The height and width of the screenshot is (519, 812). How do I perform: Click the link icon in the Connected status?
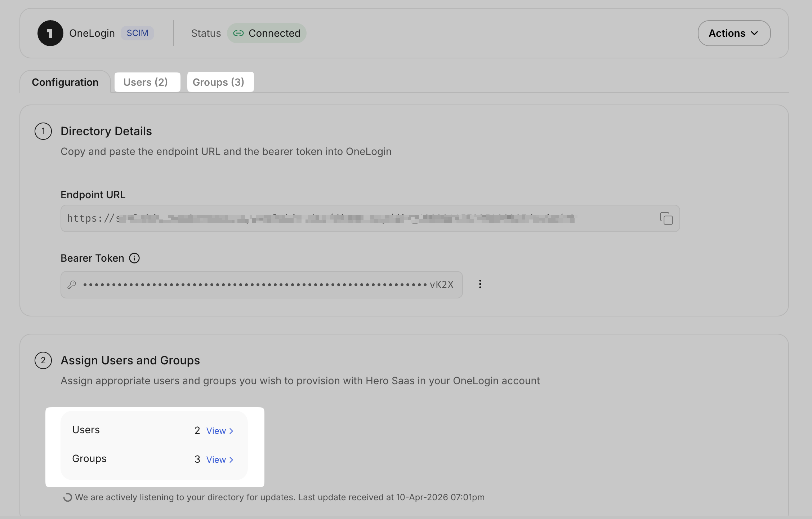click(x=239, y=33)
